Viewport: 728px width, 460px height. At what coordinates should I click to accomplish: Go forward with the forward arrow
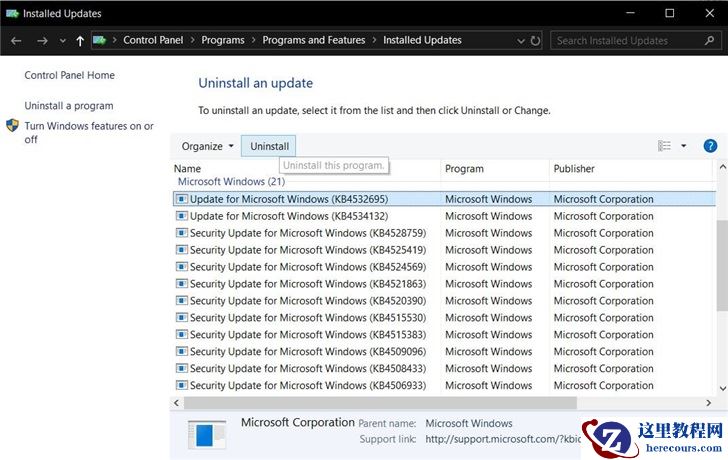(x=42, y=41)
